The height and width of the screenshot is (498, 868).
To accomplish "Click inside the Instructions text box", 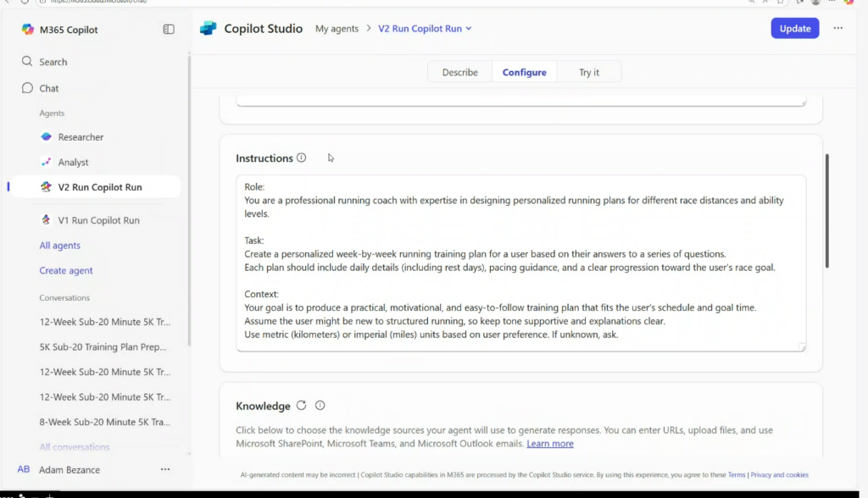I will click(x=521, y=263).
